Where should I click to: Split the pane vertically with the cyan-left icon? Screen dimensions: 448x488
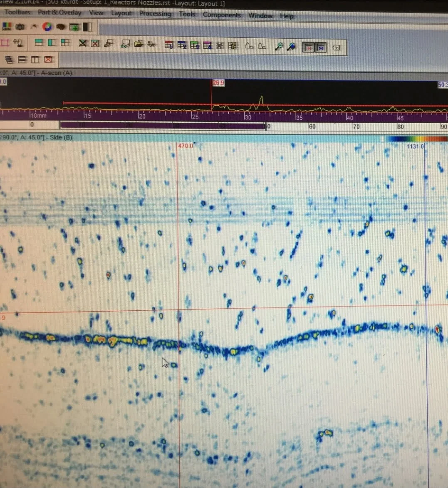(x=52, y=42)
